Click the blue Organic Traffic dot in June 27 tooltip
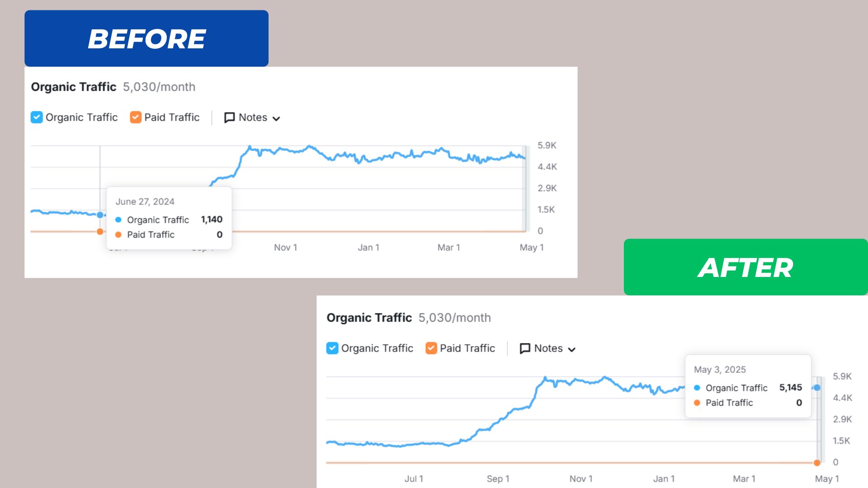The height and width of the screenshot is (488, 868). point(118,220)
